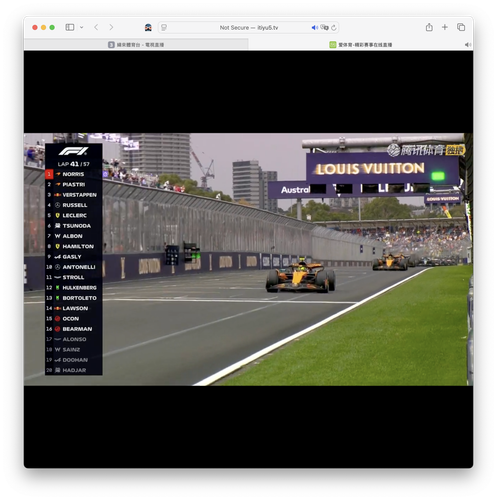
Task: Toggle the Safari sidebar
Action: [70, 27]
